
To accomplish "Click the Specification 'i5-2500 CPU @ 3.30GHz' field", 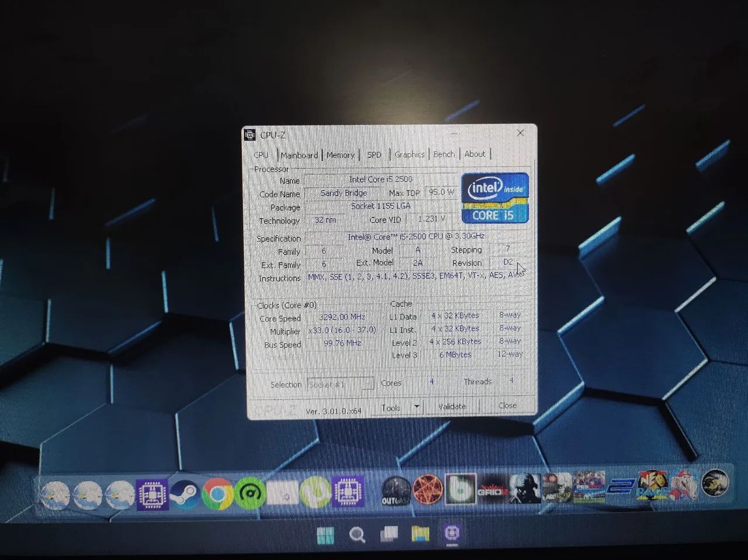I will coord(416,237).
